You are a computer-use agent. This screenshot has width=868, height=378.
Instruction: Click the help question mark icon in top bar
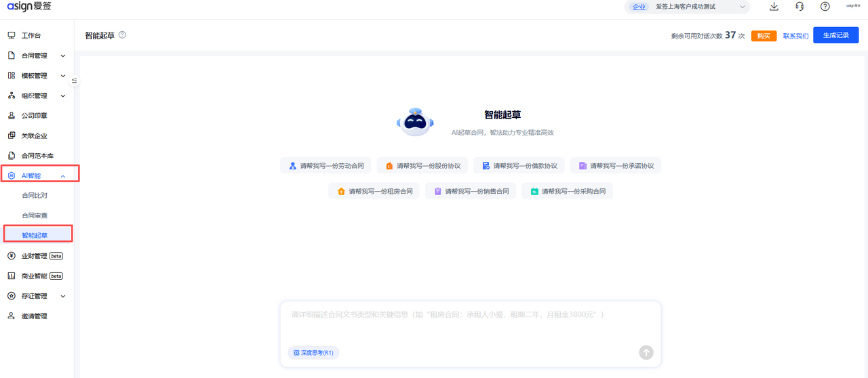click(x=825, y=7)
